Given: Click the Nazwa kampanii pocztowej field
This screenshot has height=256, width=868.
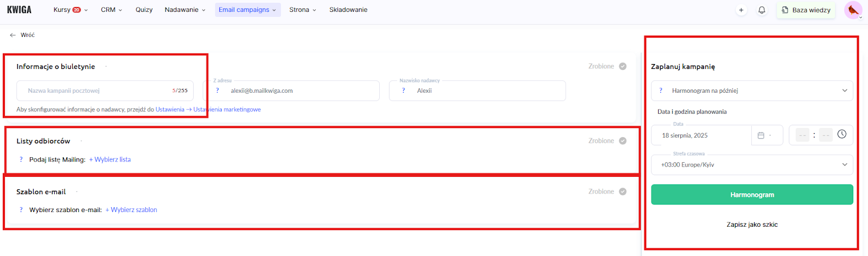Looking at the screenshot, I should (105, 91).
